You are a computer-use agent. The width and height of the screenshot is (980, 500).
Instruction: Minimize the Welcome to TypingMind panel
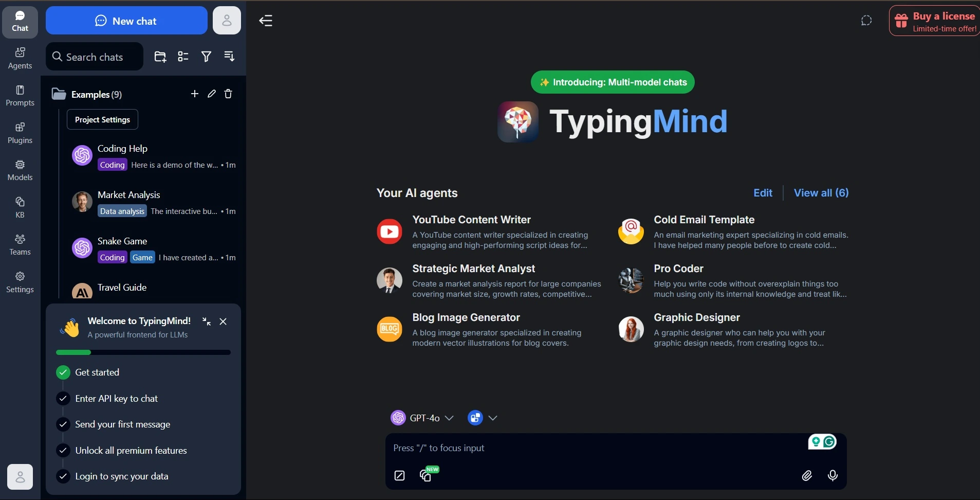point(207,322)
